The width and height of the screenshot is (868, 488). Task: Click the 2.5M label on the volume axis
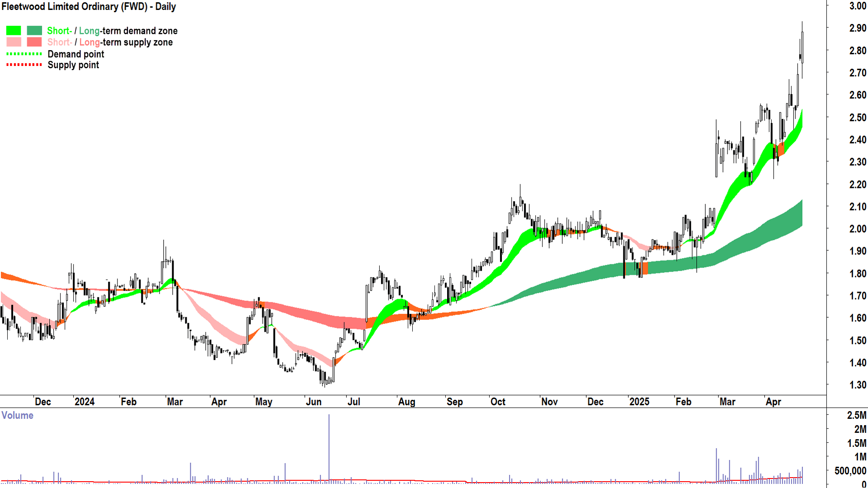pyautogui.click(x=856, y=415)
